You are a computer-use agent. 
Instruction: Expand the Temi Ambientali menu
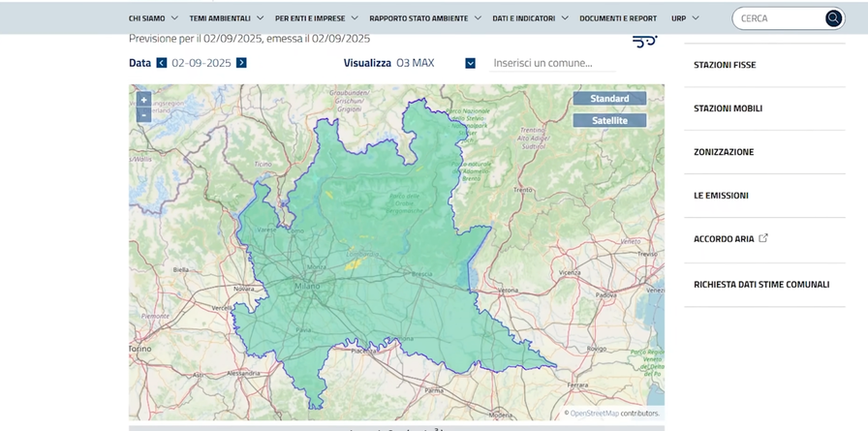coord(226,18)
